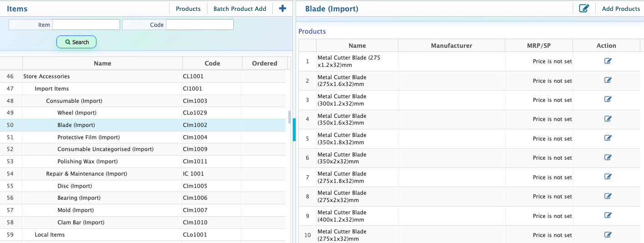Edit product Metal Cutter Blade (350x2x32)mm
This screenshot has width=644, height=243.
click(x=608, y=157)
